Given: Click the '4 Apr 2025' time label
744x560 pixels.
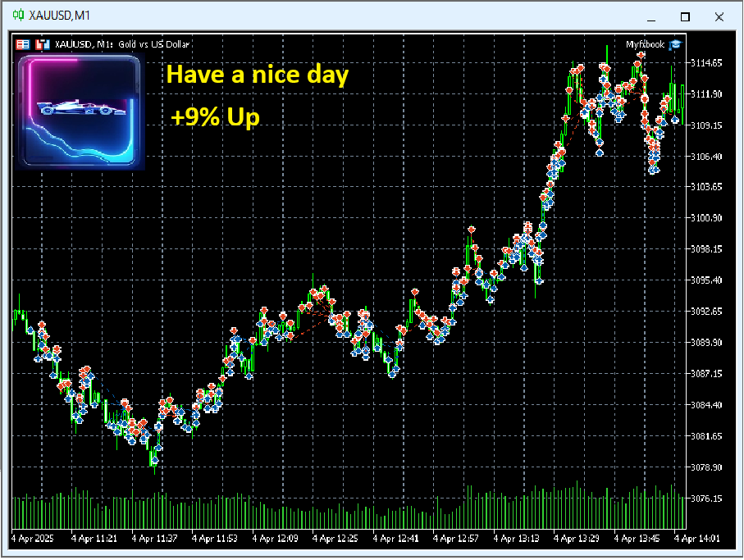Looking at the screenshot, I should point(33,539).
